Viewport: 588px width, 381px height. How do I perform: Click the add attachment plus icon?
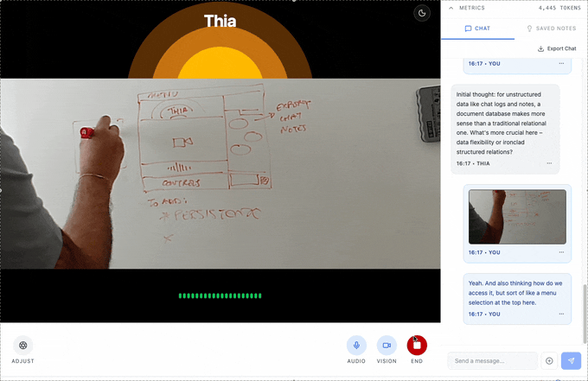point(549,361)
